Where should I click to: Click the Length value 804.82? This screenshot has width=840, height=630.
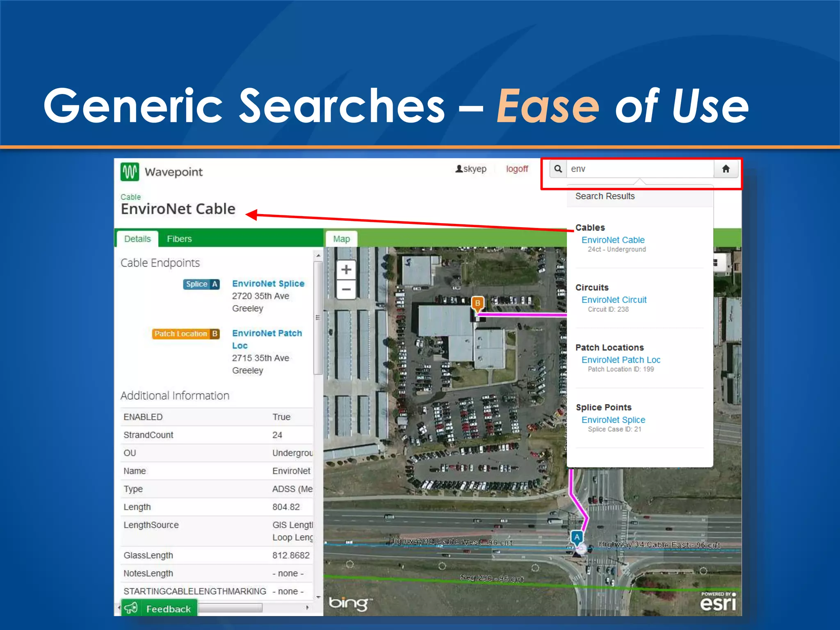(286, 507)
